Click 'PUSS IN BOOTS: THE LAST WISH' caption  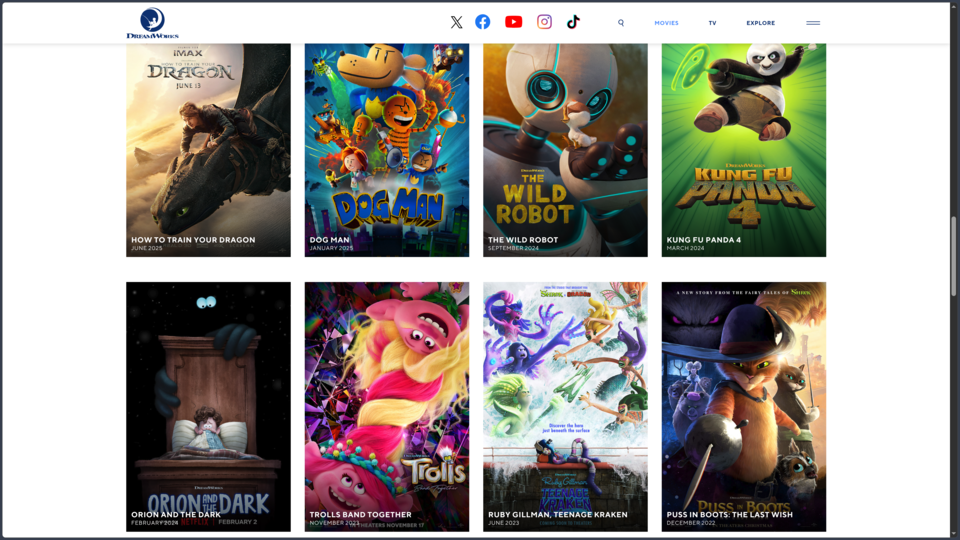[730, 515]
